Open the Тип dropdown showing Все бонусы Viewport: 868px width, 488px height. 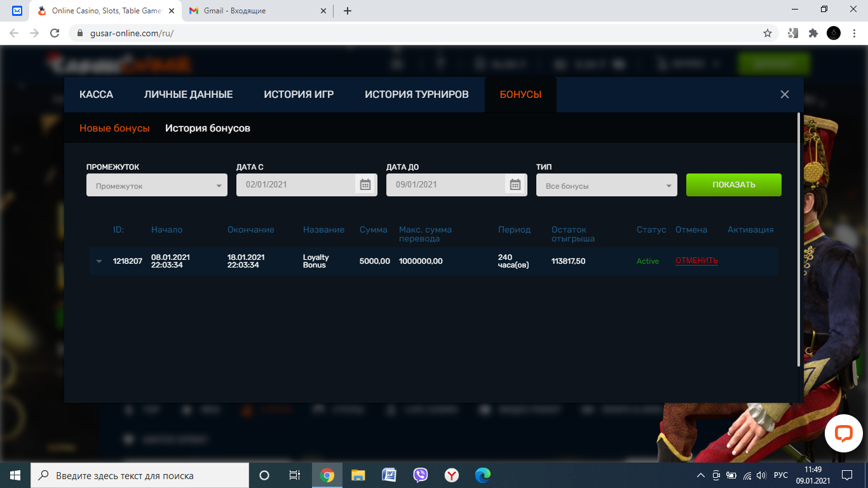pos(607,185)
